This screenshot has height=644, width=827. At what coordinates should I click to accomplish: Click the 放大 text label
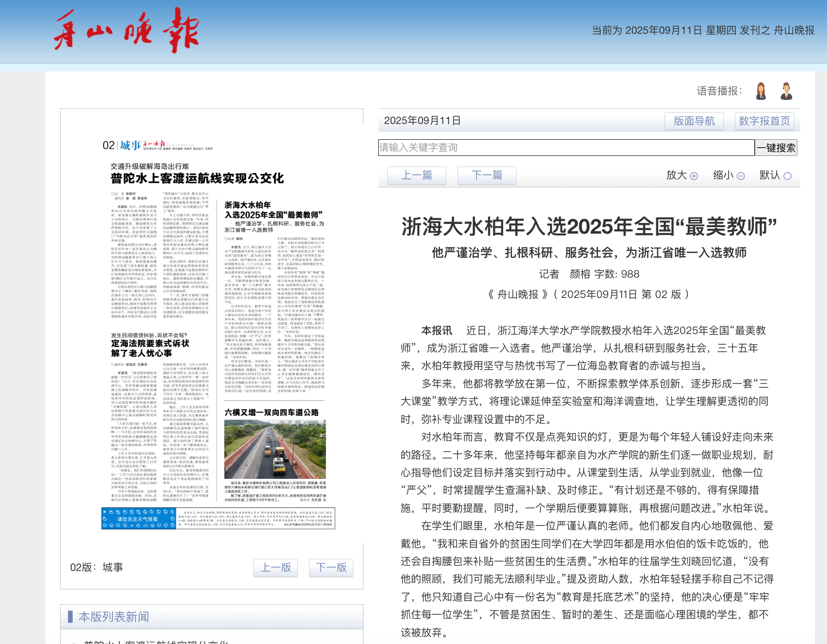click(x=677, y=175)
